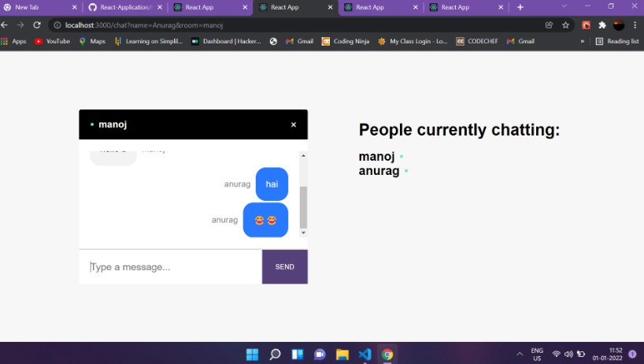Image resolution: width=644 pixels, height=364 pixels.
Task: Open Widgets from taskbar
Action: click(298, 354)
